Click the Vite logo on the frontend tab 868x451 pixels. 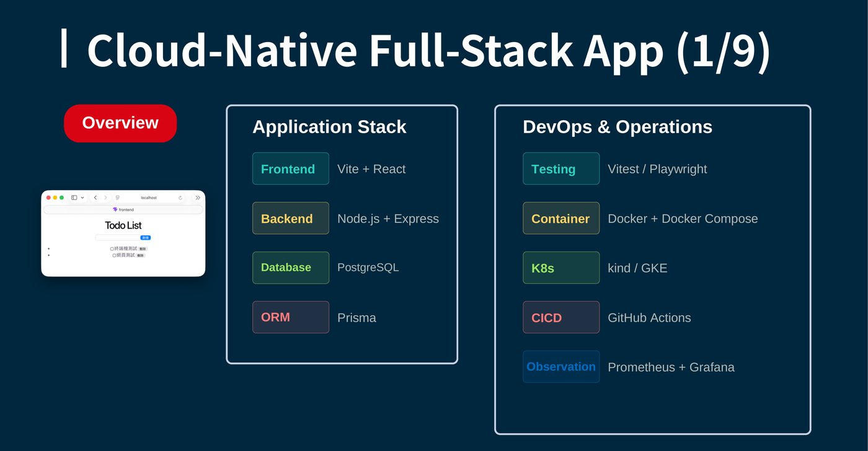point(115,209)
